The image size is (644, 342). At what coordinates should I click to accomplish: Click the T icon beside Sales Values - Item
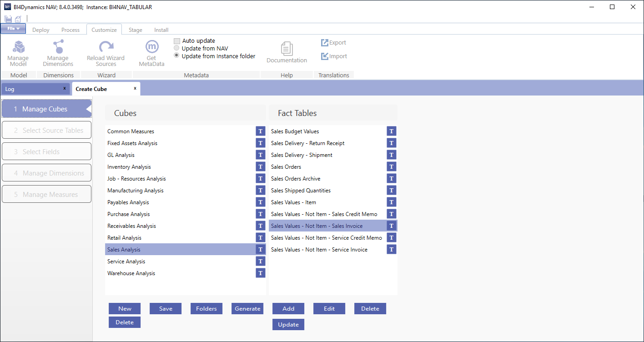391,202
